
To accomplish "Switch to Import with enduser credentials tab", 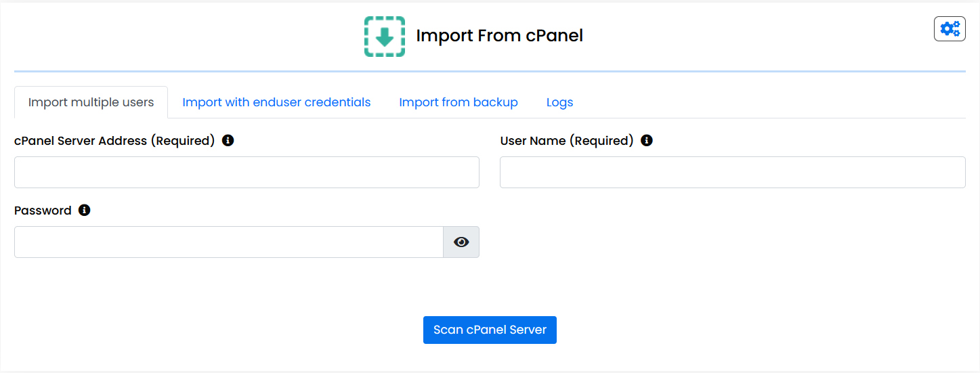I will pyautogui.click(x=276, y=103).
